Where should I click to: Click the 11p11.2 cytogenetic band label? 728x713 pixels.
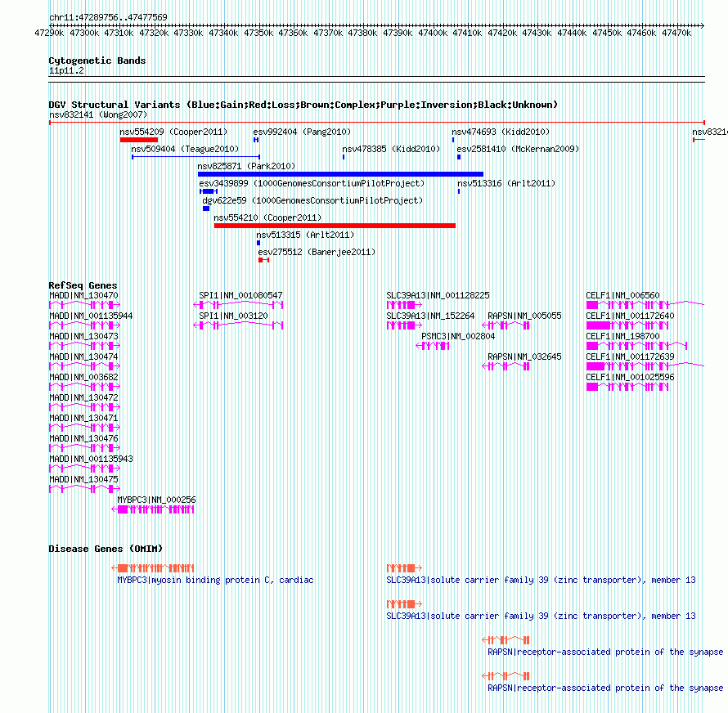[66, 70]
